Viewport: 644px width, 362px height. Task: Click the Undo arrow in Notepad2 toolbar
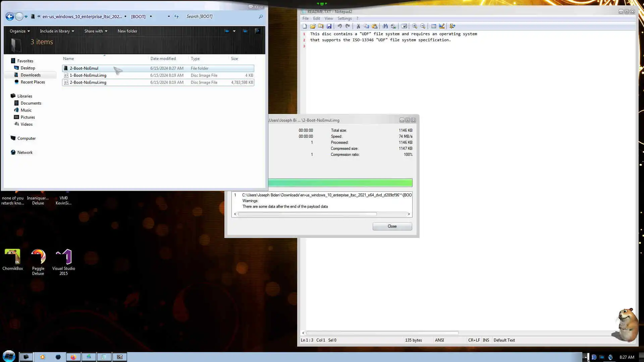point(339,26)
